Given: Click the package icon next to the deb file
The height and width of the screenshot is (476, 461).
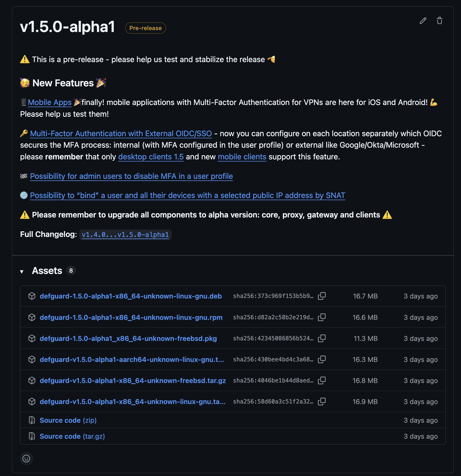Looking at the screenshot, I should click(32, 296).
